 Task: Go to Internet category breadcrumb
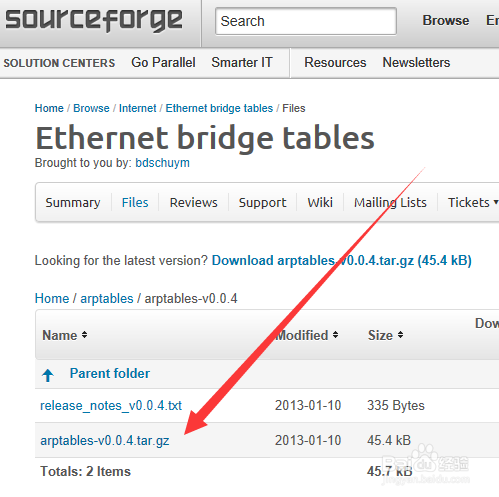pyautogui.click(x=137, y=108)
